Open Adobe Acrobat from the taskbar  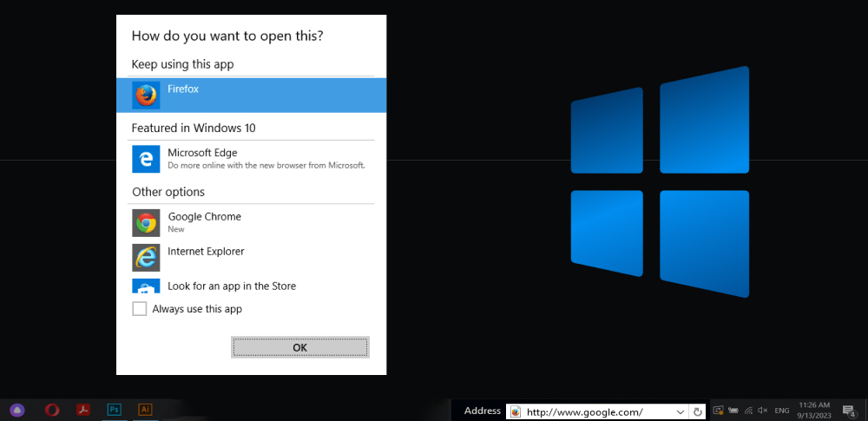coord(83,410)
